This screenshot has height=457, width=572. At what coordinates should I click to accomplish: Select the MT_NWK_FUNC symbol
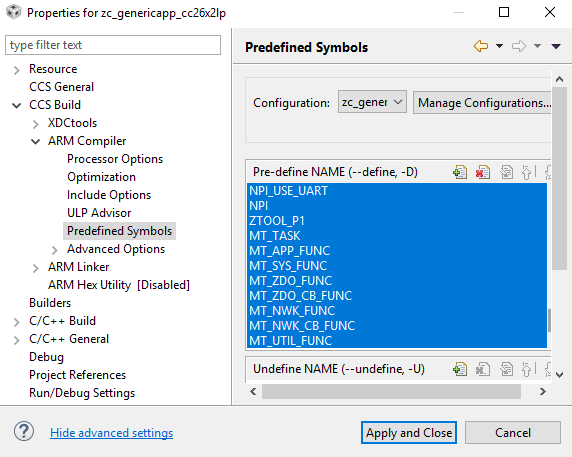[x=397, y=310]
